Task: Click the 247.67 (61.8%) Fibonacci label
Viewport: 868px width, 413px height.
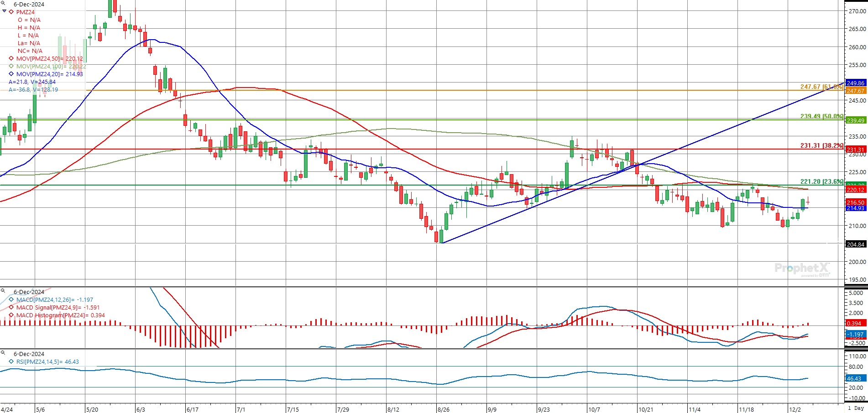Action: click(x=821, y=87)
